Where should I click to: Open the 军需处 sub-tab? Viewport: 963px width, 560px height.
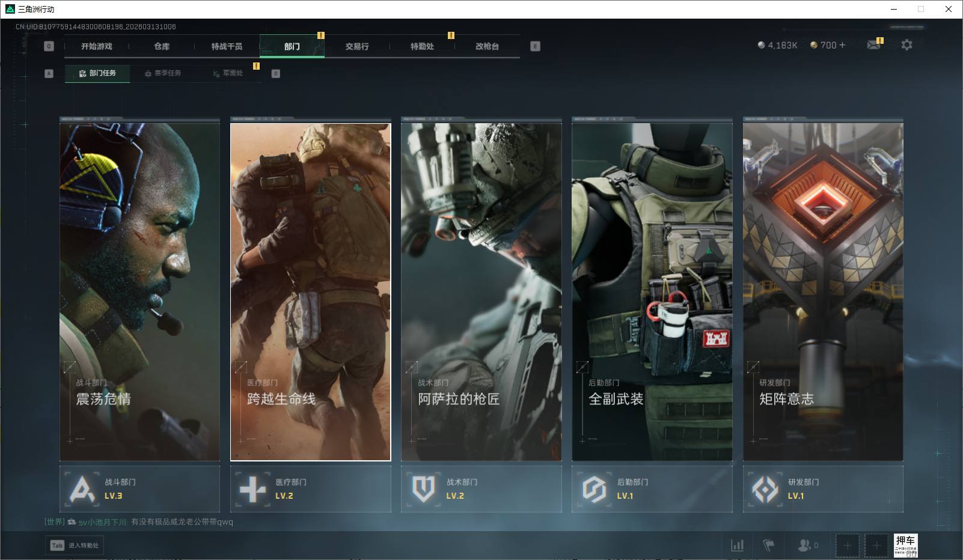pos(228,73)
